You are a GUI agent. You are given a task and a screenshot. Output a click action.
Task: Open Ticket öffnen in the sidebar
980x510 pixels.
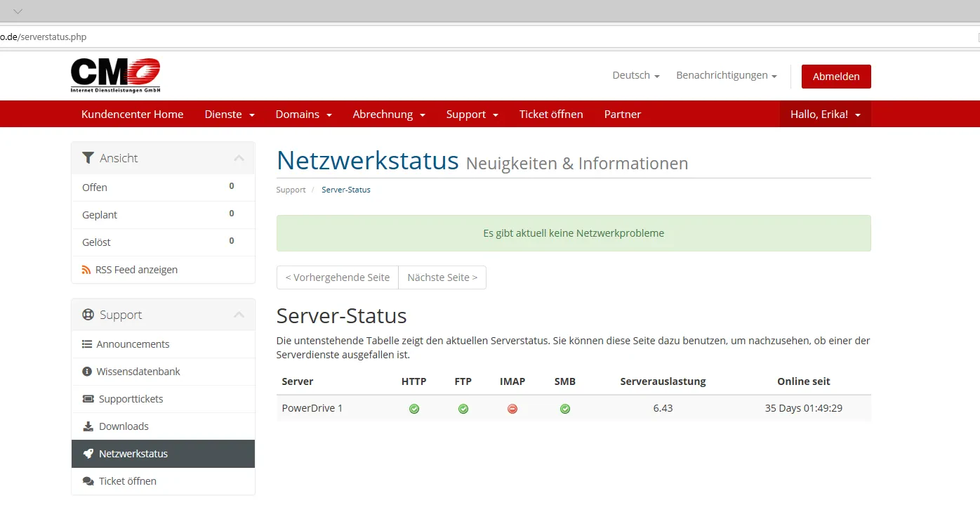coord(163,481)
